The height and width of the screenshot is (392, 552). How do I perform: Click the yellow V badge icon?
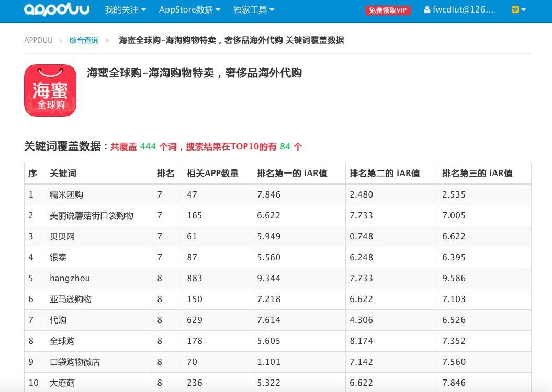point(515,10)
